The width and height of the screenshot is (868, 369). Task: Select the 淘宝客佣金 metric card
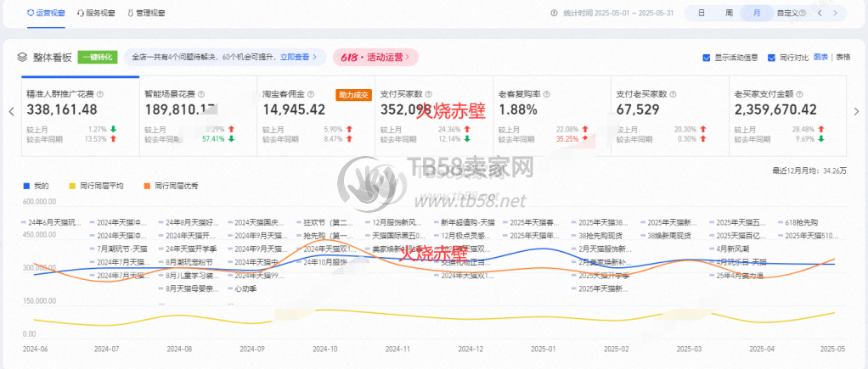[x=316, y=116]
